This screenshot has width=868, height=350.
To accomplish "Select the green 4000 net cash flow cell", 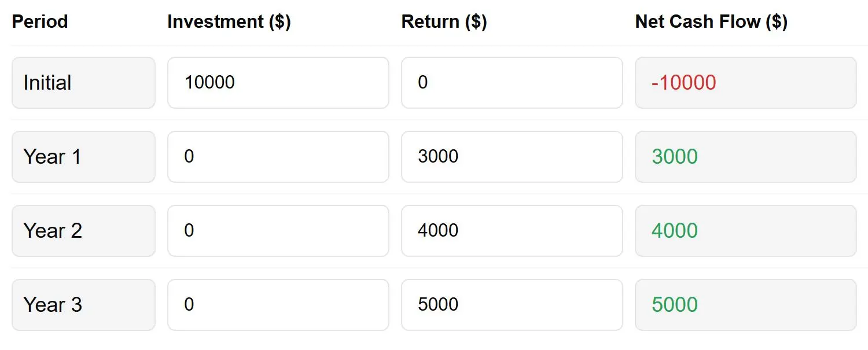I will [745, 230].
